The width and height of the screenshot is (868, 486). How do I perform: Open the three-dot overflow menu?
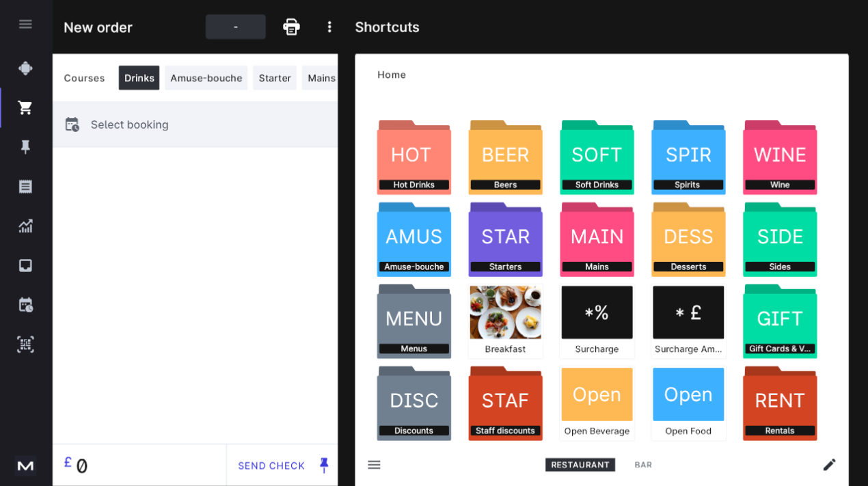329,27
